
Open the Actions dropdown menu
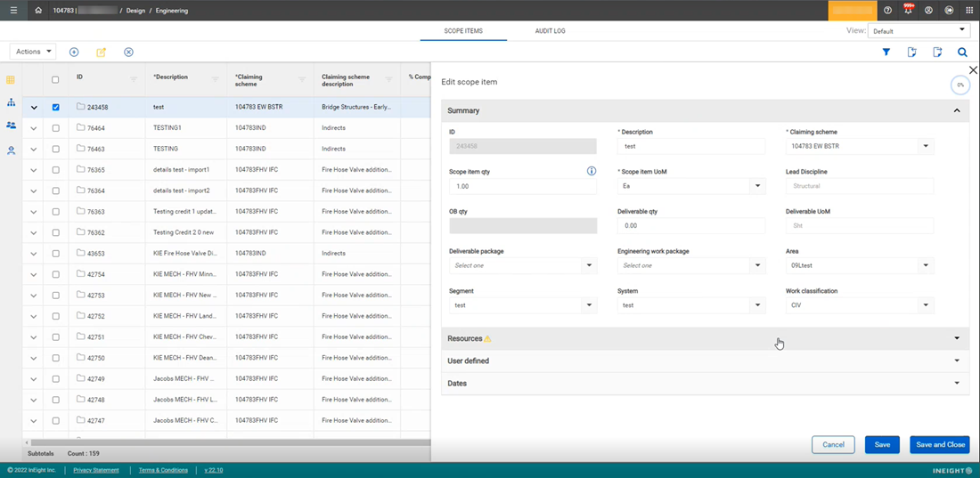click(x=33, y=52)
